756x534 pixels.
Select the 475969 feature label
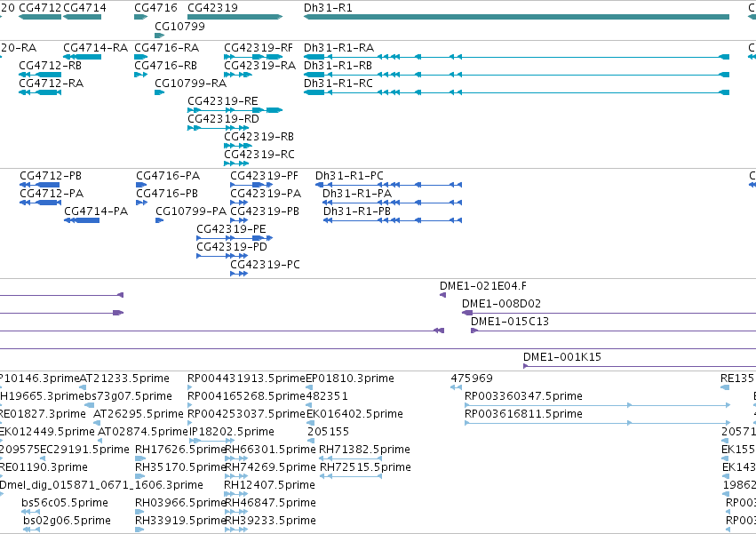point(472,379)
